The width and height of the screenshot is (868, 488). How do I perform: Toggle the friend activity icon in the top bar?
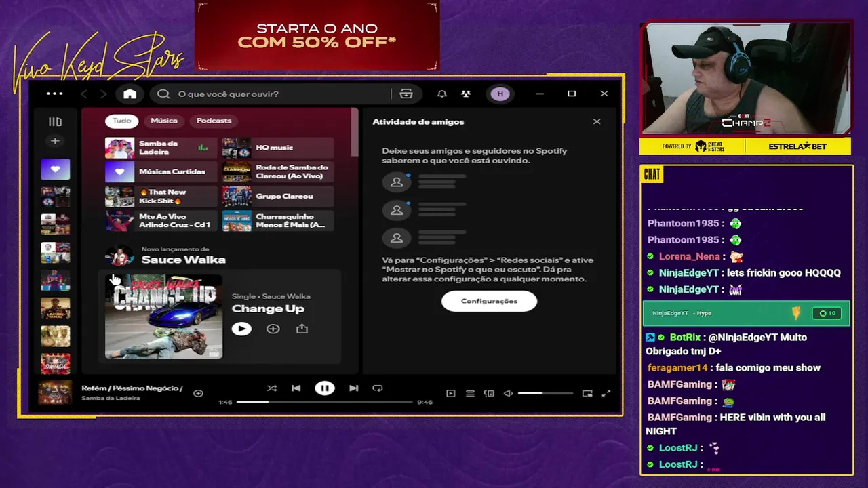coord(466,94)
